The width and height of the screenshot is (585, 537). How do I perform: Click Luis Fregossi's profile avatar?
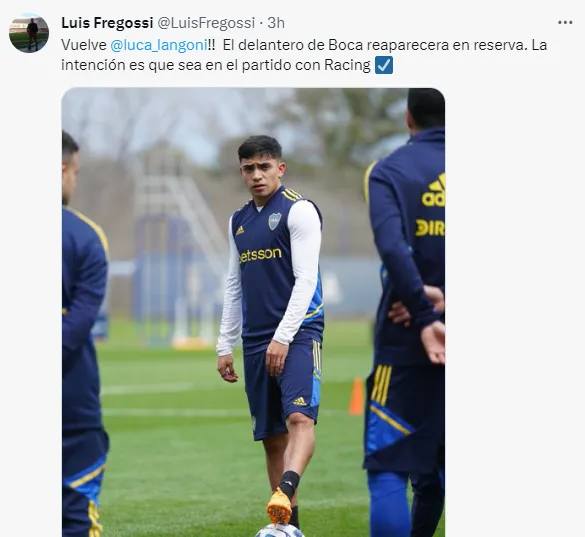coord(29,33)
